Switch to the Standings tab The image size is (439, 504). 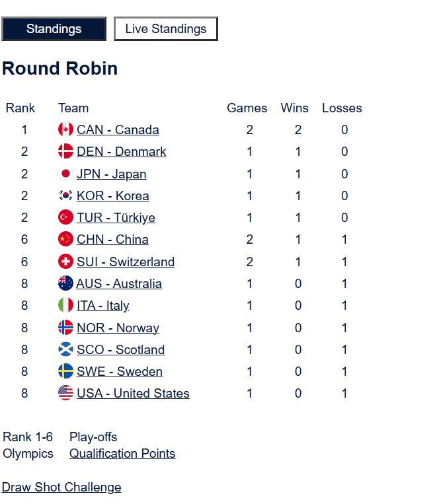pos(54,29)
